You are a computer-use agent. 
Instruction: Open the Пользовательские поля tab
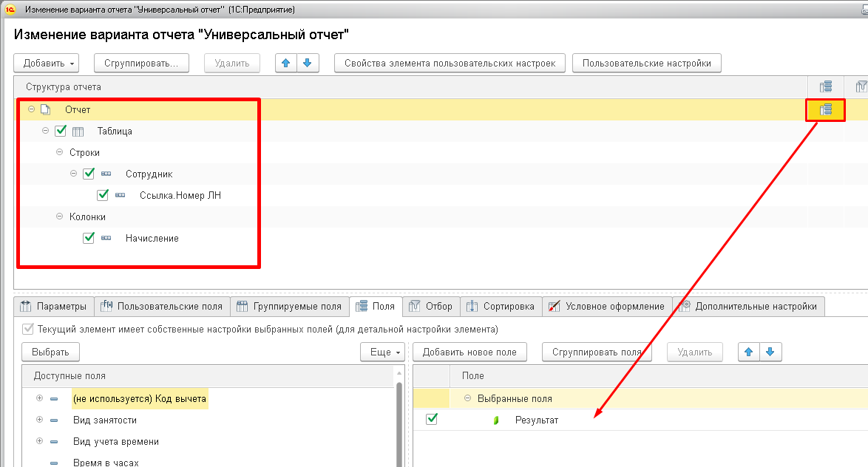coord(162,307)
